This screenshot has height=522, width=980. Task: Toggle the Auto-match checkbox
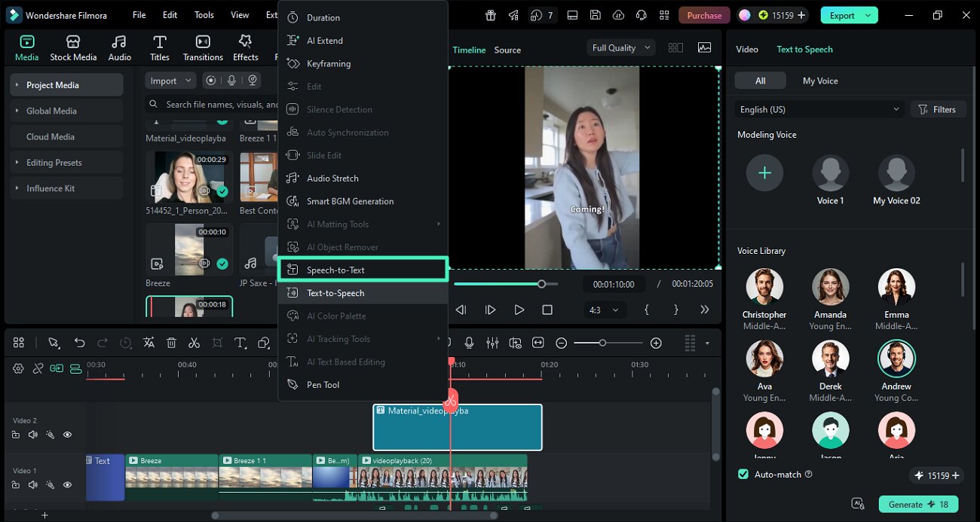click(743, 475)
